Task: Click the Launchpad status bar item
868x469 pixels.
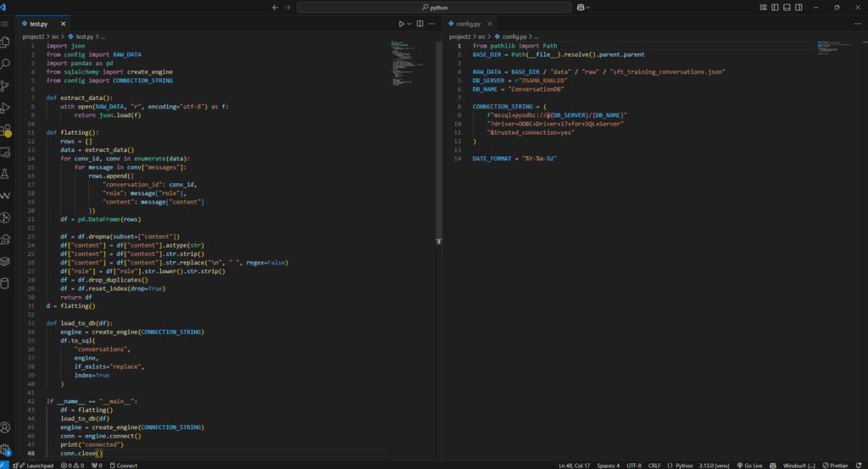Action: tap(36, 465)
